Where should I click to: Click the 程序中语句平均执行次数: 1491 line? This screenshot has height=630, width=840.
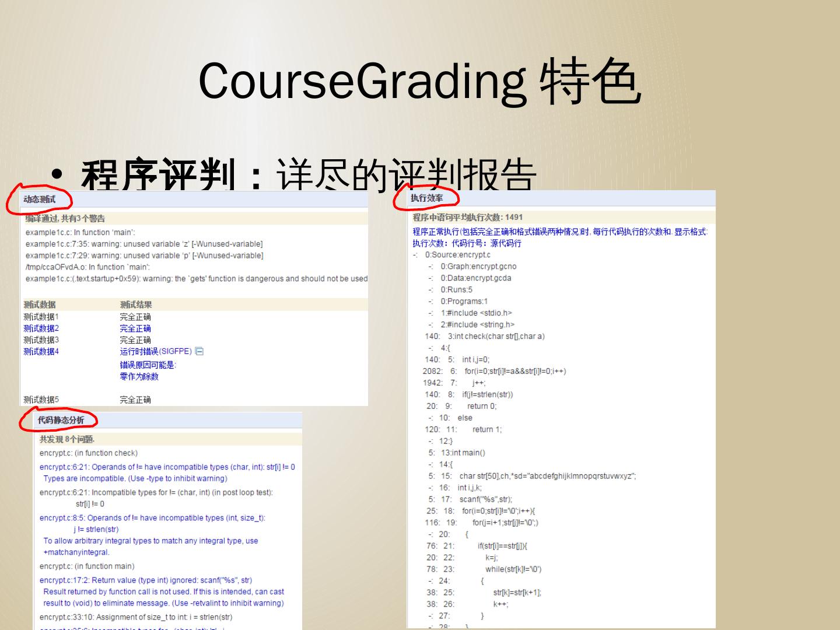[468, 218]
